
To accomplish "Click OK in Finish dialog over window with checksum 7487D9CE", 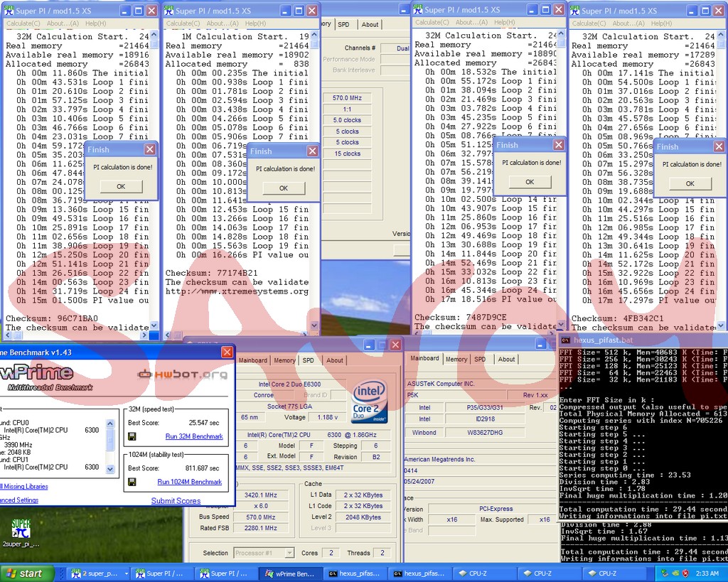I will (530, 182).
